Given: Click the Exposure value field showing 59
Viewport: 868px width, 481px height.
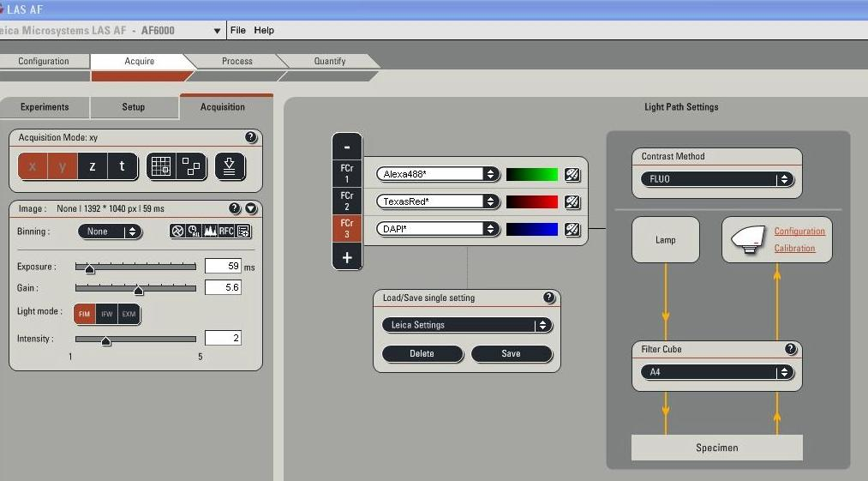Looking at the screenshot, I should (223, 266).
